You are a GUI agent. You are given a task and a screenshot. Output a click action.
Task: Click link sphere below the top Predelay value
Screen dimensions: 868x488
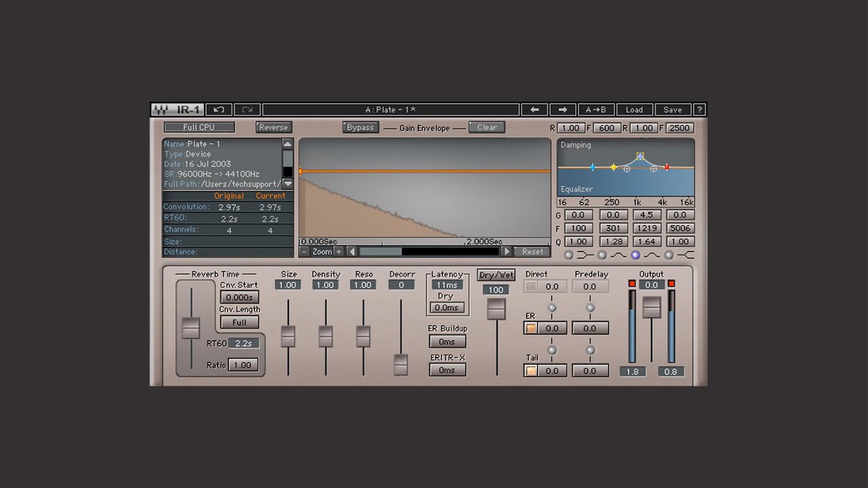pos(590,308)
